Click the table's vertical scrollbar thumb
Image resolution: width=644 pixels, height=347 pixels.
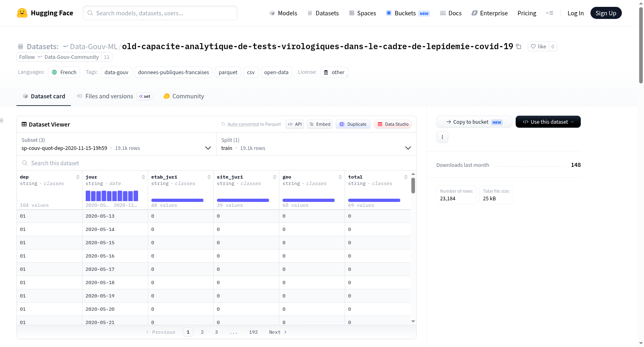click(x=413, y=185)
